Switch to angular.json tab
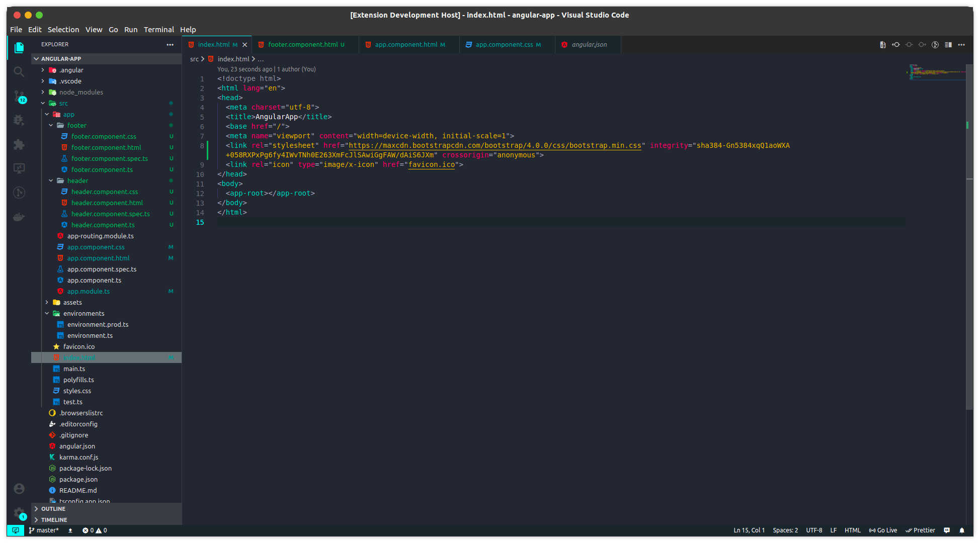The image size is (980, 543). tap(589, 45)
